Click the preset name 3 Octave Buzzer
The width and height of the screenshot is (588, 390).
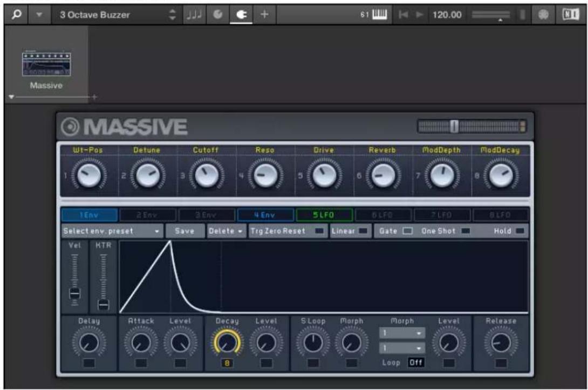[95, 15]
